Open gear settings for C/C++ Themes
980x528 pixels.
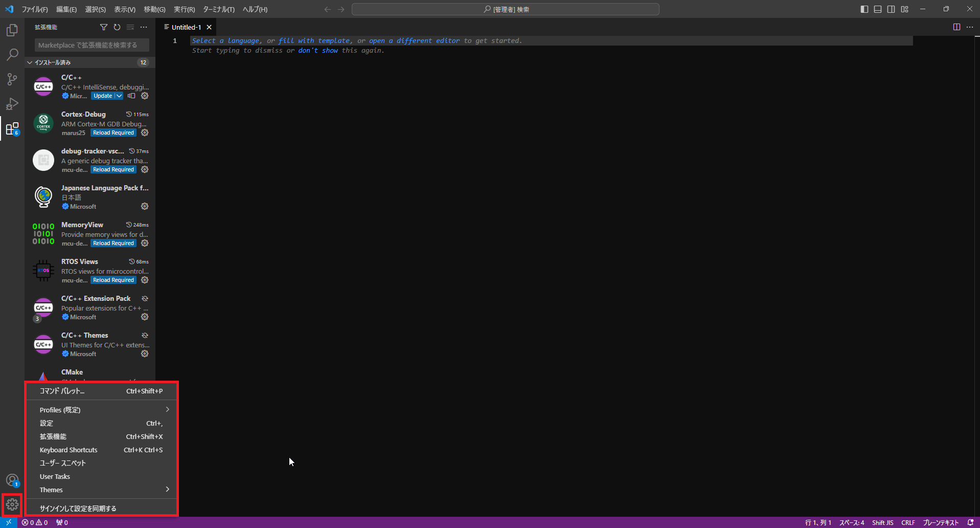(x=145, y=354)
